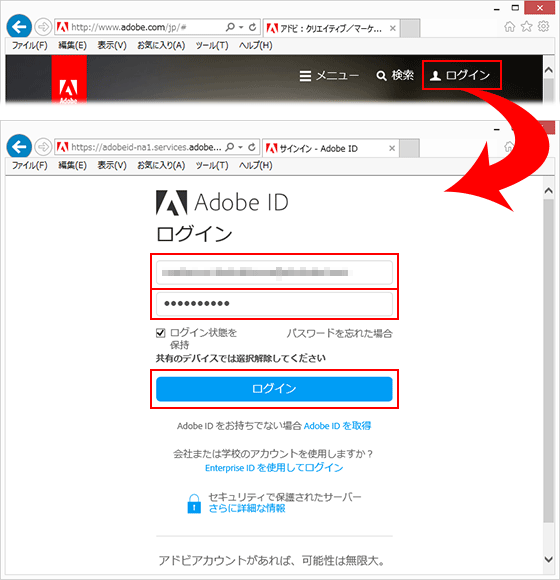Image resolution: width=560 pixels, height=580 pixels.
Task: Click search magnifier in sign-in address bar
Action: coord(230,147)
